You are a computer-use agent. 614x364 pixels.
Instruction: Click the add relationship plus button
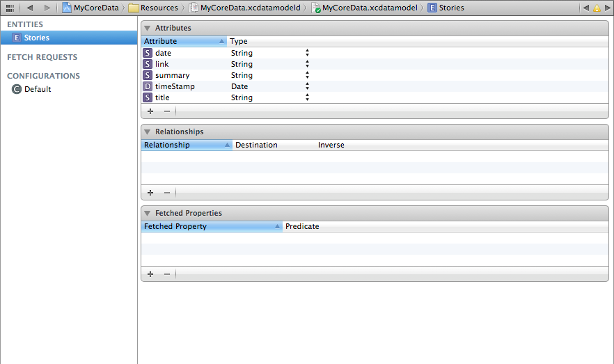point(150,193)
